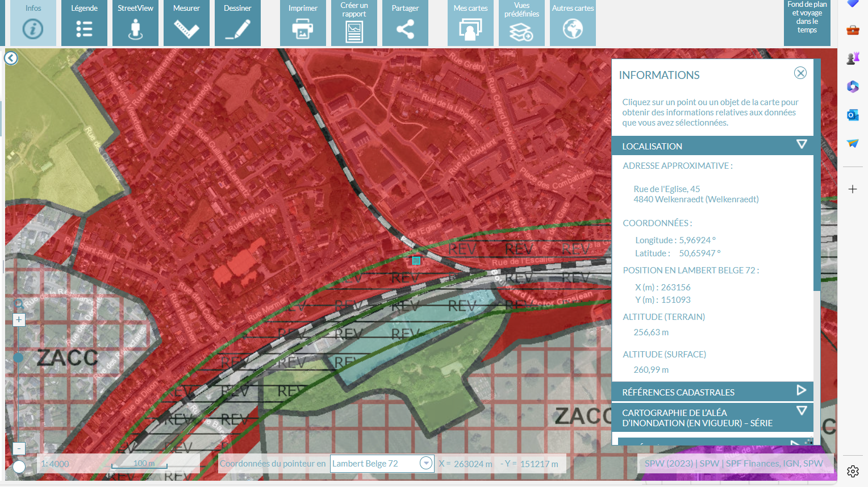Expand the Références cadastrales section
This screenshot has height=487, width=868.
pyautogui.click(x=802, y=391)
